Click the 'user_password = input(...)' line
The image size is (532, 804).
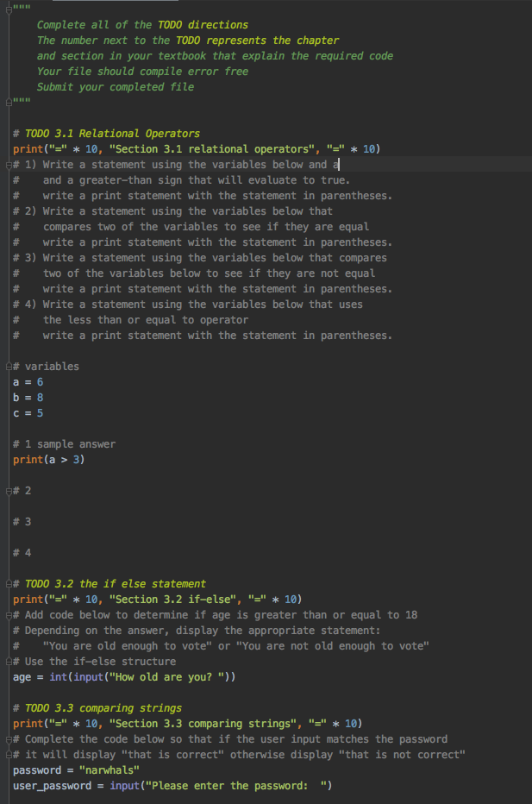(172, 786)
